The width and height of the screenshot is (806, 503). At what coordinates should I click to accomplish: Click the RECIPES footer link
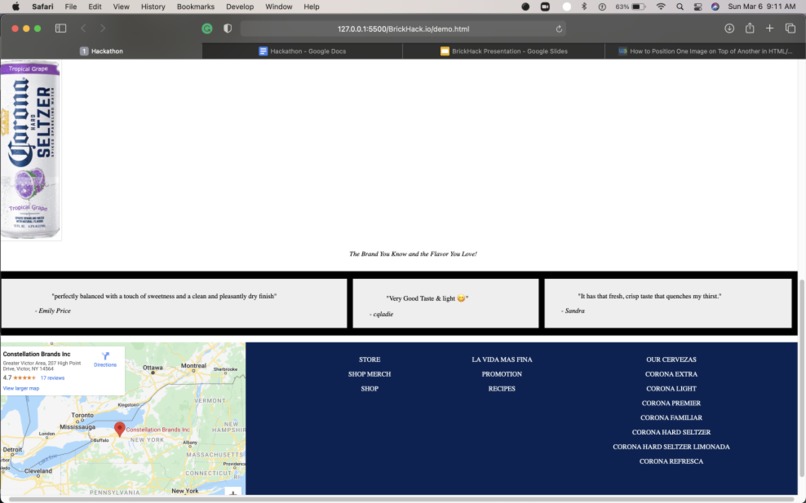coord(502,388)
